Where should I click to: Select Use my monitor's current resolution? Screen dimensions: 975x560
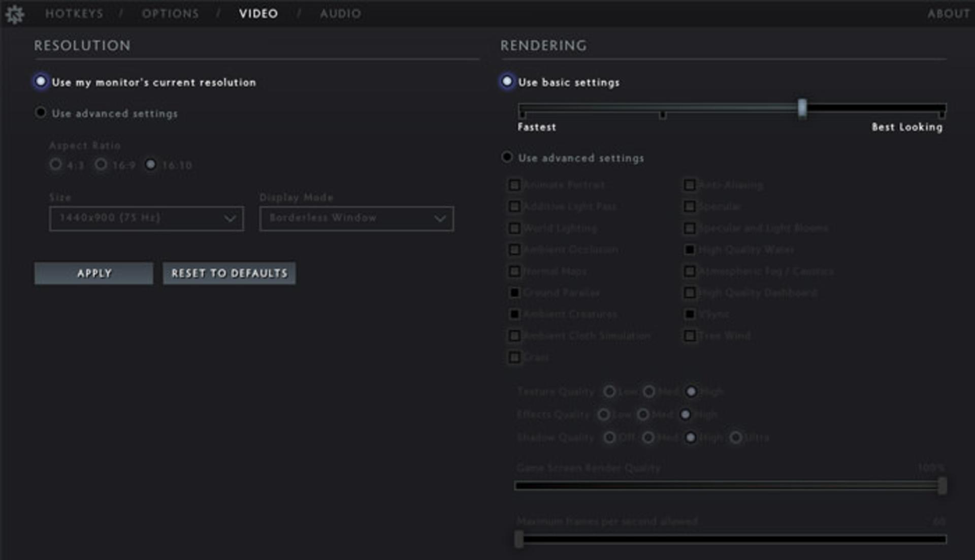pyautogui.click(x=41, y=82)
